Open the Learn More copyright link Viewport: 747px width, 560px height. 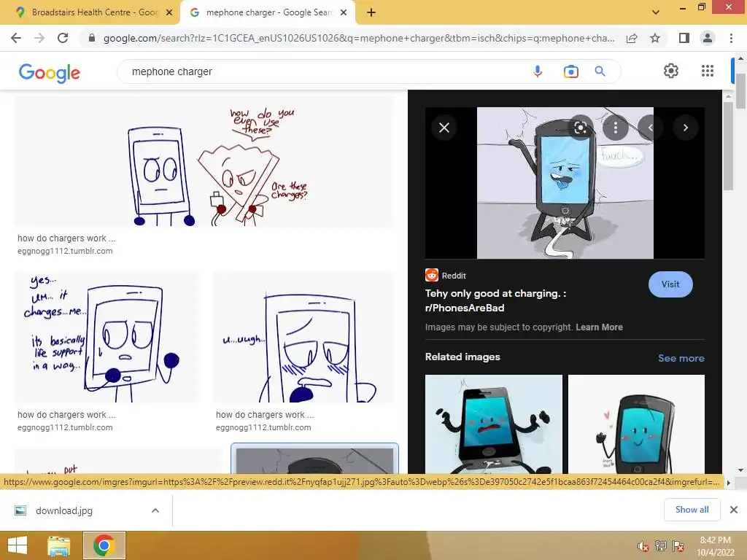(599, 327)
